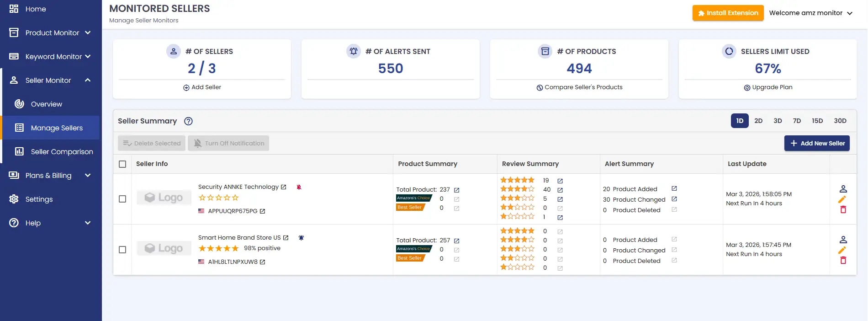Image resolution: width=868 pixels, height=321 pixels.
Task: Click the Security ANNKE Technology logo thumbnail
Action: [164, 198]
